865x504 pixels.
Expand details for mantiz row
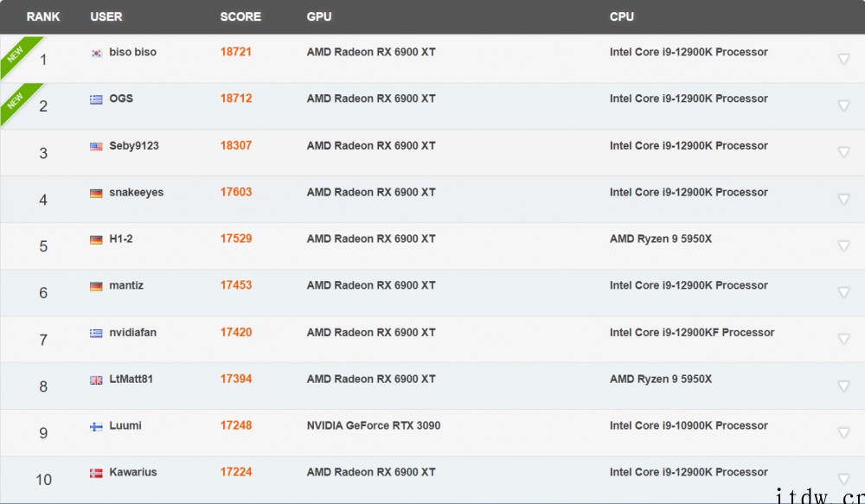[x=843, y=292]
